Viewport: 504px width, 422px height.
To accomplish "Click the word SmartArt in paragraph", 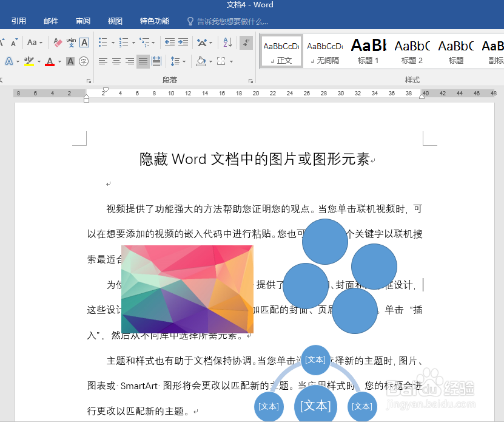I will pos(139,386).
